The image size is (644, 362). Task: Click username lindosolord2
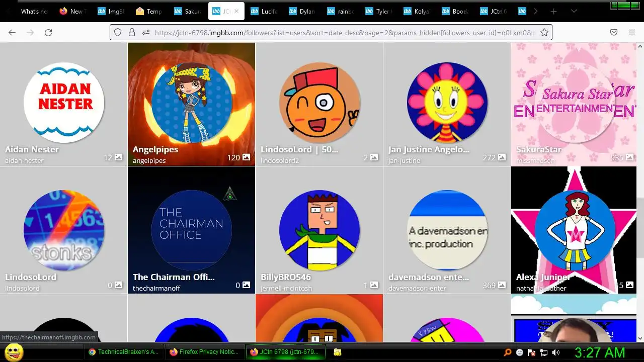(280, 161)
